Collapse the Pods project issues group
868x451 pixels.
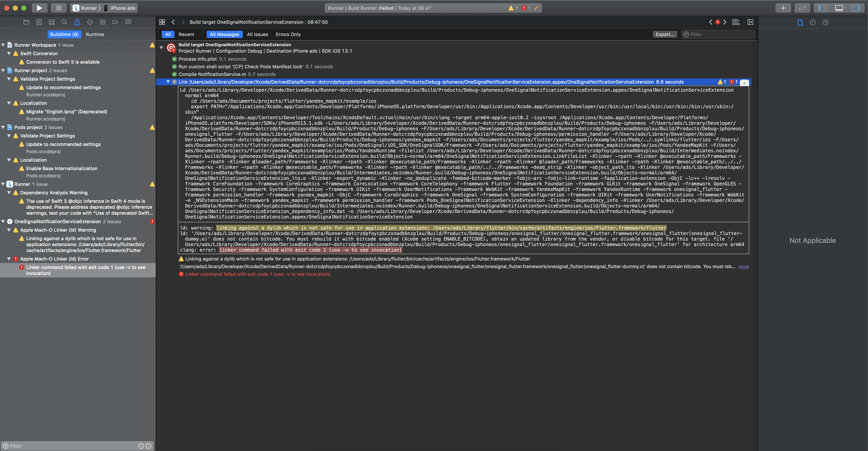[3, 127]
